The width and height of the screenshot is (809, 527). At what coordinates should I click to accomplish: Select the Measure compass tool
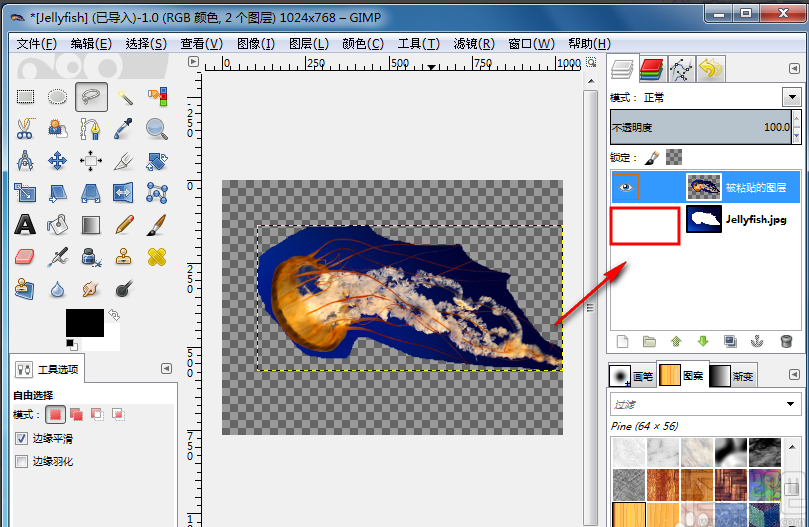coord(25,161)
